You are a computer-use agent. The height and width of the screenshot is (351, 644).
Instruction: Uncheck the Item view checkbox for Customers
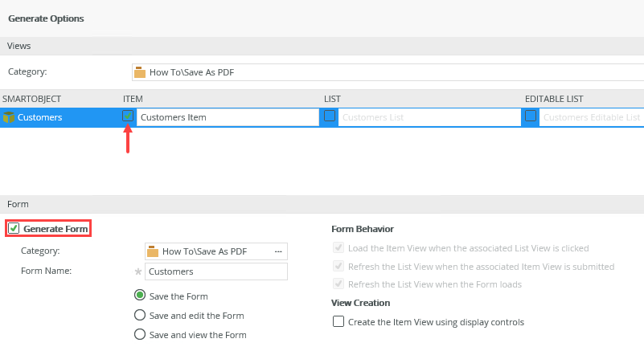click(128, 116)
